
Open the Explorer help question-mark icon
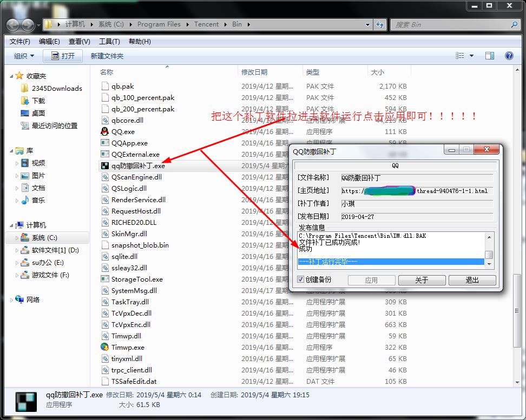(x=509, y=56)
